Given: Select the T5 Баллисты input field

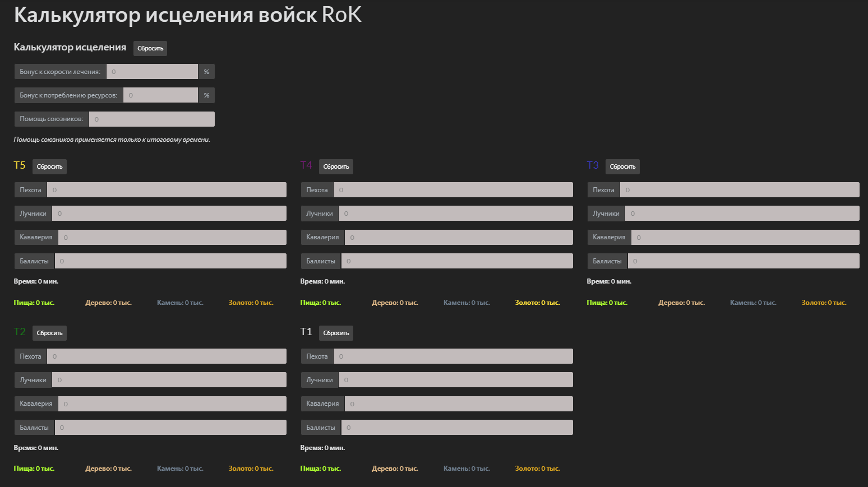Looking at the screenshot, I should tap(170, 261).
